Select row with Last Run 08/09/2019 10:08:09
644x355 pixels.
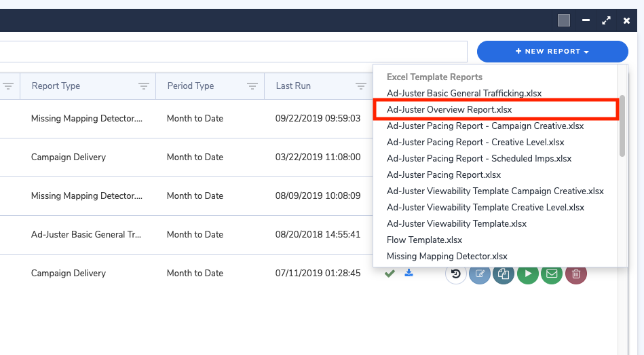tap(186, 196)
